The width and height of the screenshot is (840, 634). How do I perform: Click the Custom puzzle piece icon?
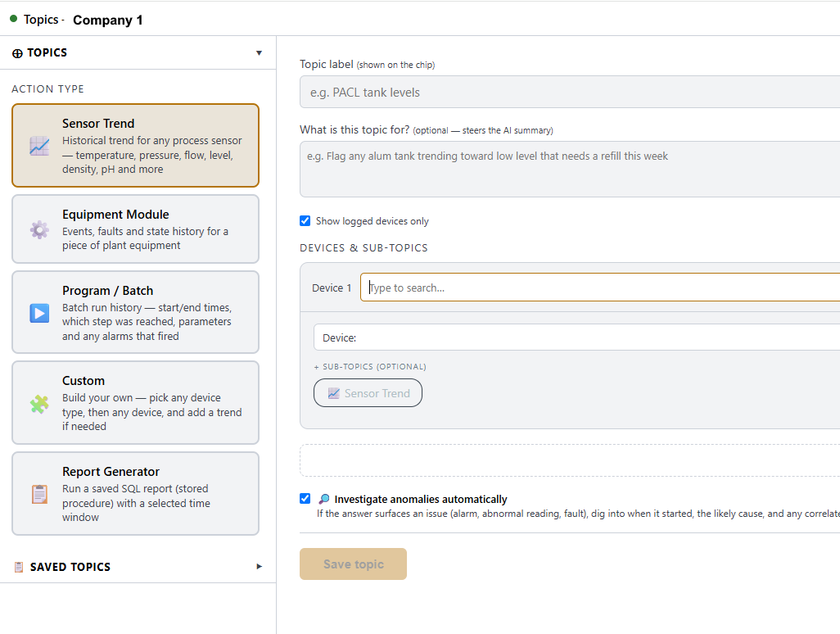tap(39, 404)
